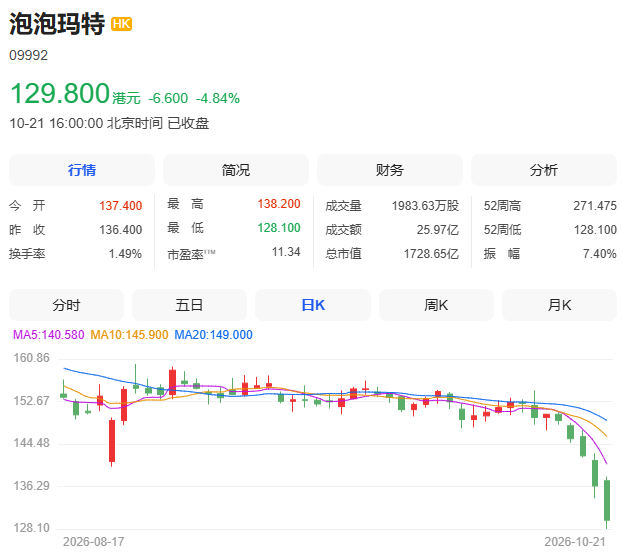Click the percent change -4.84%
This screenshot has width=622, height=554.
click(218, 98)
